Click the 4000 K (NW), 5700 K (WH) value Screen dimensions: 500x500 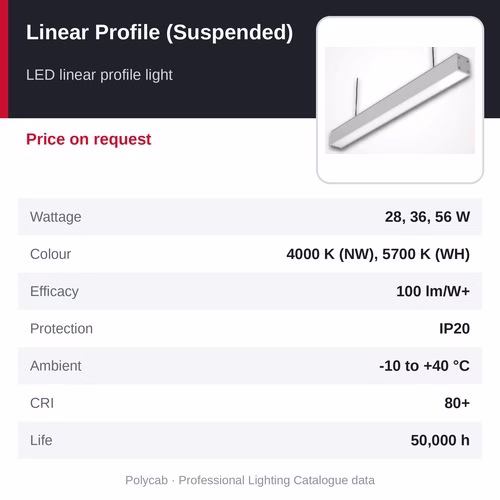(378, 254)
